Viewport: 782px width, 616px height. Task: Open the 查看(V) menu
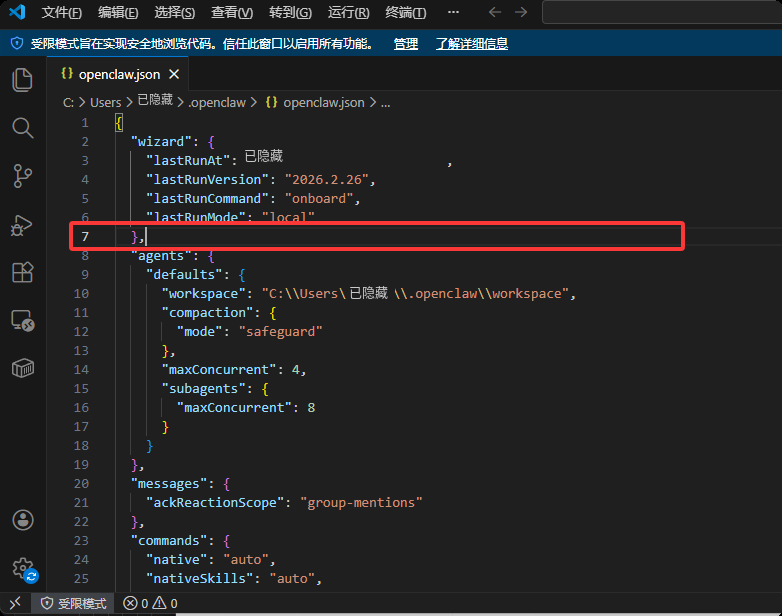232,12
